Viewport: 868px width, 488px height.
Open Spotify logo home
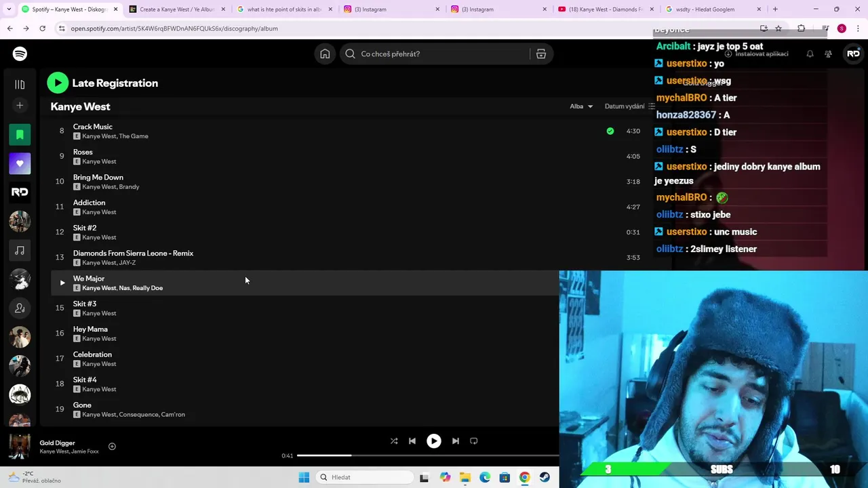[20, 54]
